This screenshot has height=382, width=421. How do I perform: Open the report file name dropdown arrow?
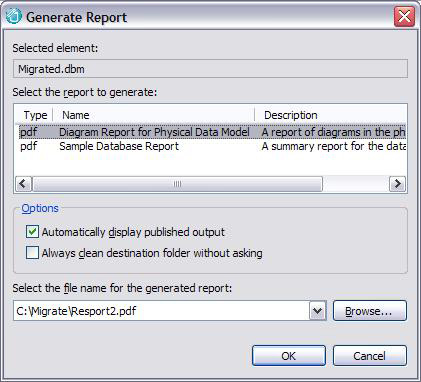(x=318, y=311)
